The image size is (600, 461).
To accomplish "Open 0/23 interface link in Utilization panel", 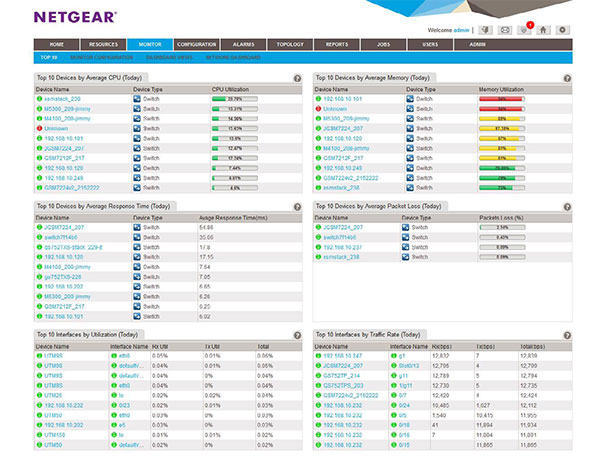I will 124,406.
